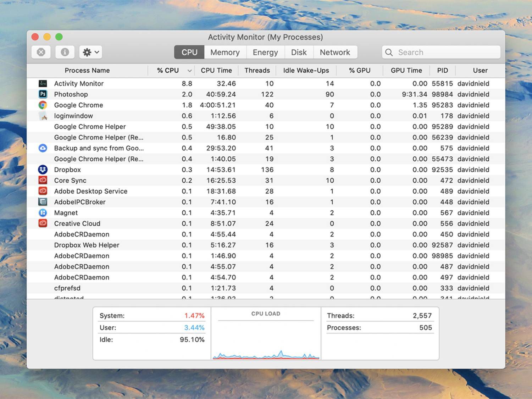
Task: Open process info using the i icon
Action: click(x=65, y=52)
